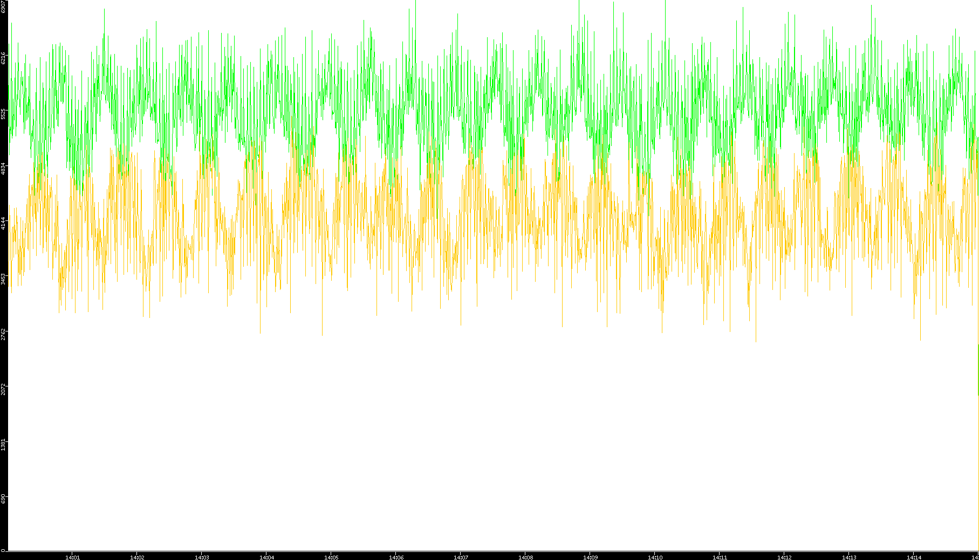Click the 14:03 timestamp on the timeline
The height and width of the screenshot is (560, 979).
point(202,557)
